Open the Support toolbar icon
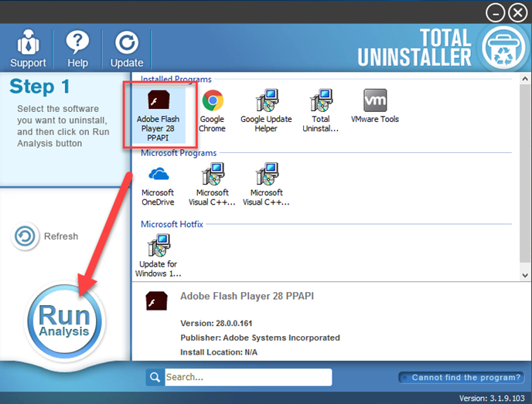Image resolution: width=532 pixels, height=404 pixels. pyautogui.click(x=28, y=49)
